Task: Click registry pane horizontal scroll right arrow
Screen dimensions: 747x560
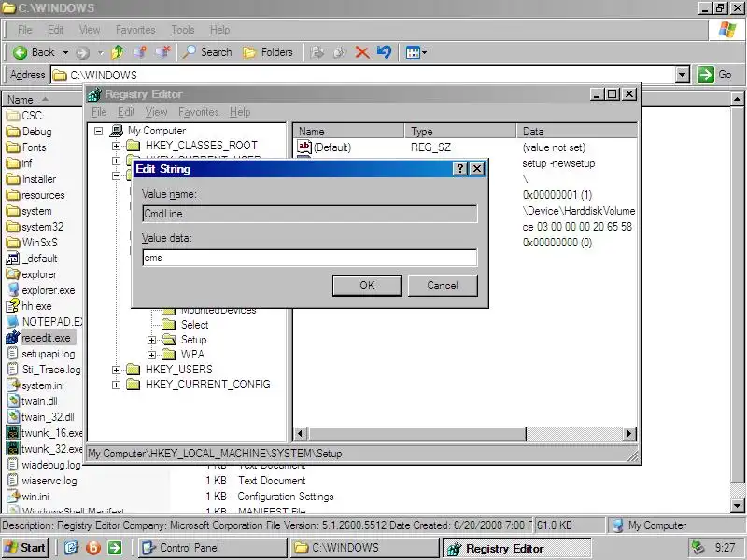Action: [629, 434]
